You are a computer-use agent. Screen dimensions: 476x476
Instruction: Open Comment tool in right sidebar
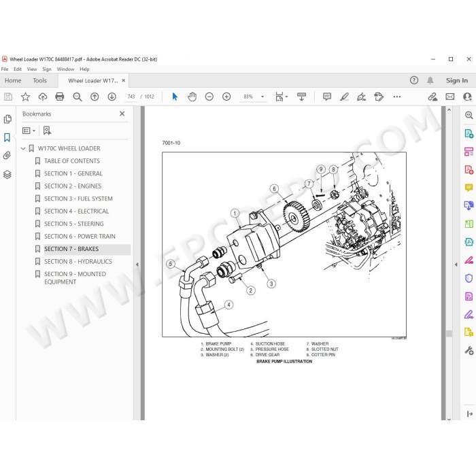pyautogui.click(x=469, y=187)
